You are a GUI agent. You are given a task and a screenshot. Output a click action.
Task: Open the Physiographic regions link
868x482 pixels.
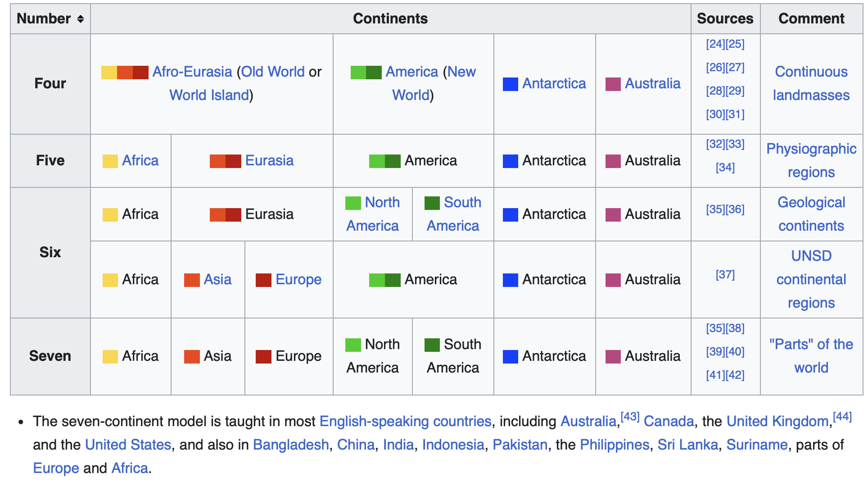click(811, 160)
